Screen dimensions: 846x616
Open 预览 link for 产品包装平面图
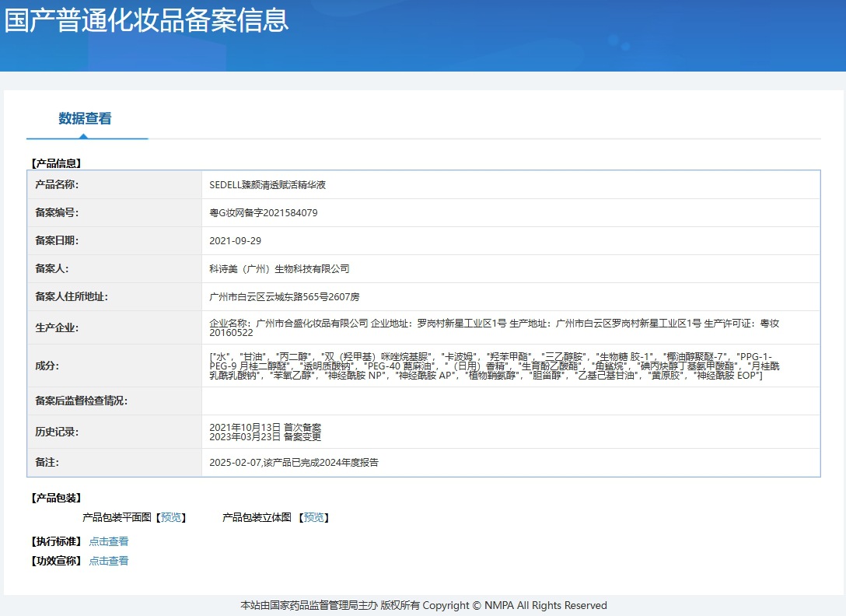(171, 517)
